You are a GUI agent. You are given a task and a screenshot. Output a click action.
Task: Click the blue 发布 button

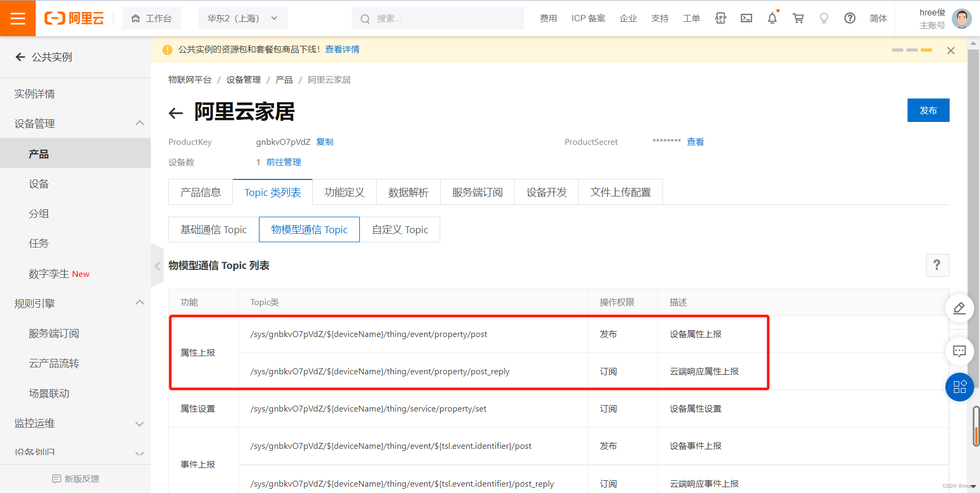tap(928, 110)
